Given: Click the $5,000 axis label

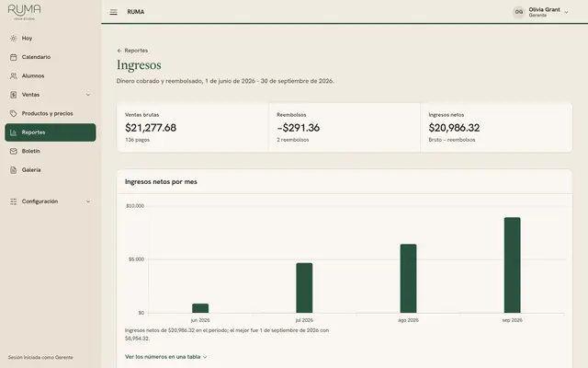Looking at the screenshot, I should (x=136, y=259).
